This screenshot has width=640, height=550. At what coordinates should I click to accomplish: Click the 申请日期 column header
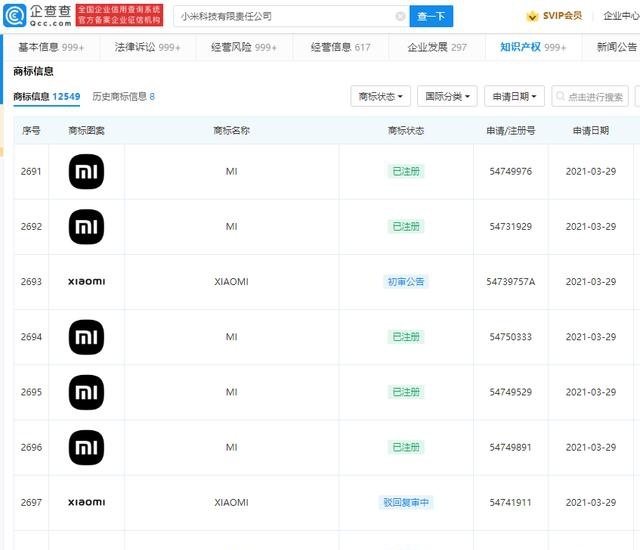591,131
